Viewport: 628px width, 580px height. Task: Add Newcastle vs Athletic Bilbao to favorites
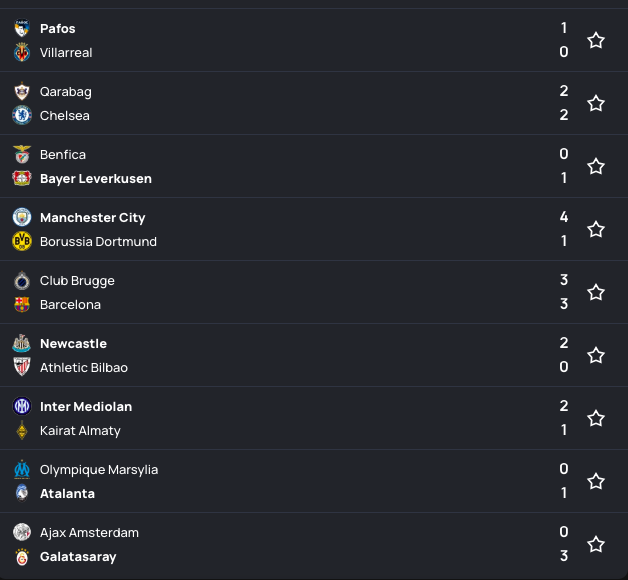596,356
